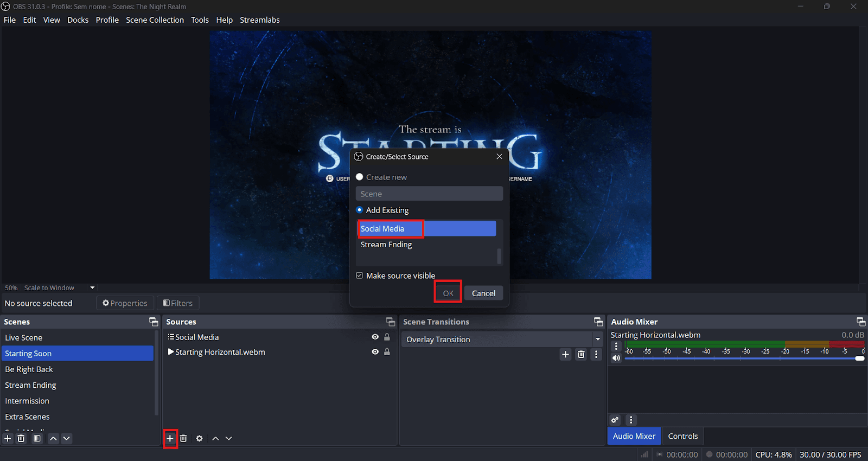The height and width of the screenshot is (461, 868).
Task: Open Audio Mixer bottom three-dot menu
Action: [630, 420]
